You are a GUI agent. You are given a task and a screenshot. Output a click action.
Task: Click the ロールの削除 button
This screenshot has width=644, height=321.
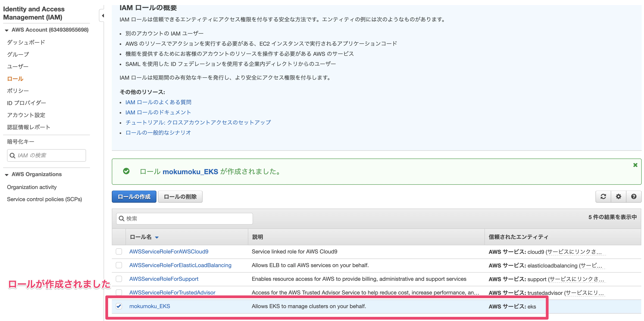click(180, 197)
